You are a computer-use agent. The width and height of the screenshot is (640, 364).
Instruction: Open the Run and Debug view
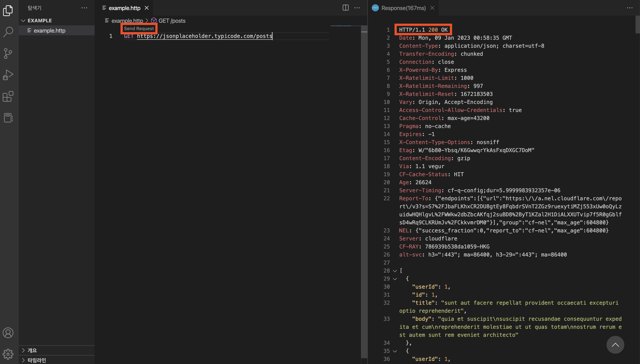[8, 75]
